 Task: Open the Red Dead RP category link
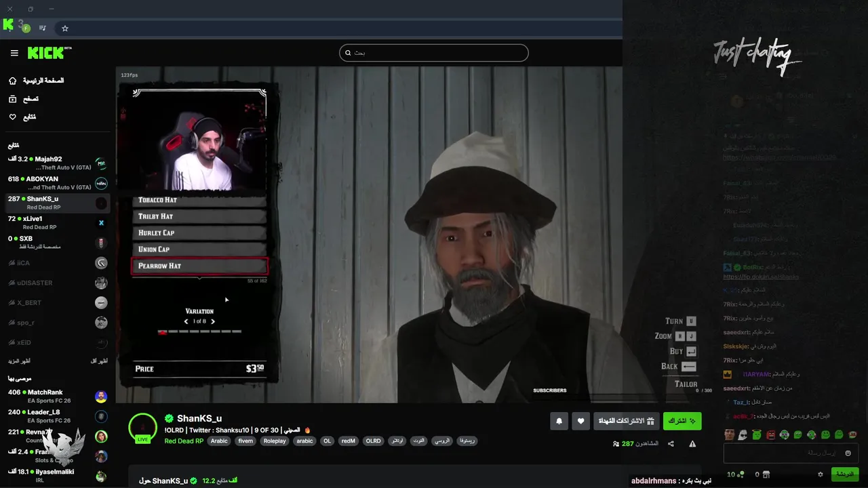(x=184, y=441)
